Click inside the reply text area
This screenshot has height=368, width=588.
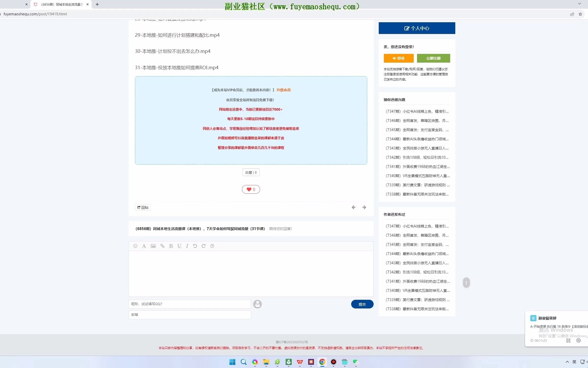251,273
